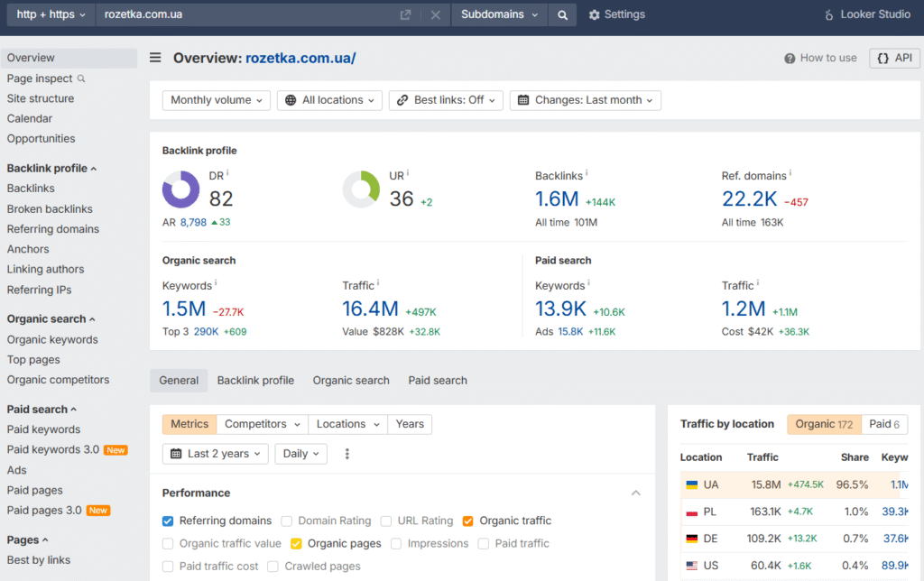Select the Paid 6 tab in Traffic by location

(883, 424)
